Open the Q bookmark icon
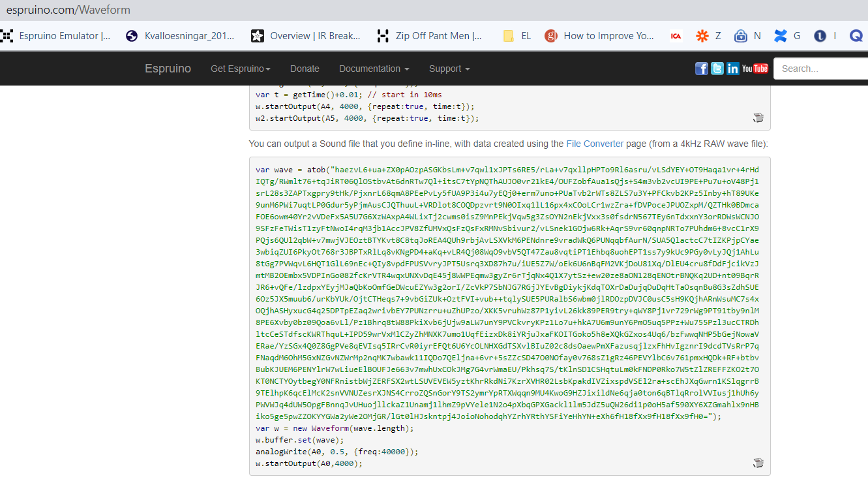Viewport: 868px width, 483px height. 856,36
